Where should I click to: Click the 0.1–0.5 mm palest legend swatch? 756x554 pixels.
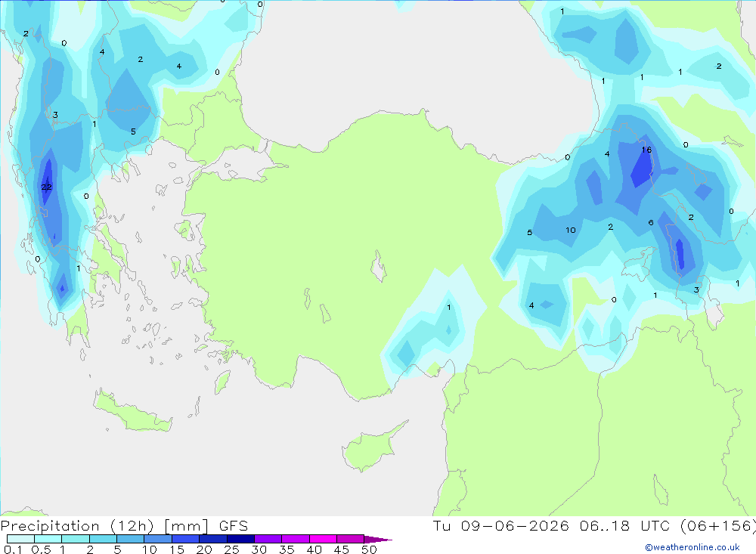point(20,539)
